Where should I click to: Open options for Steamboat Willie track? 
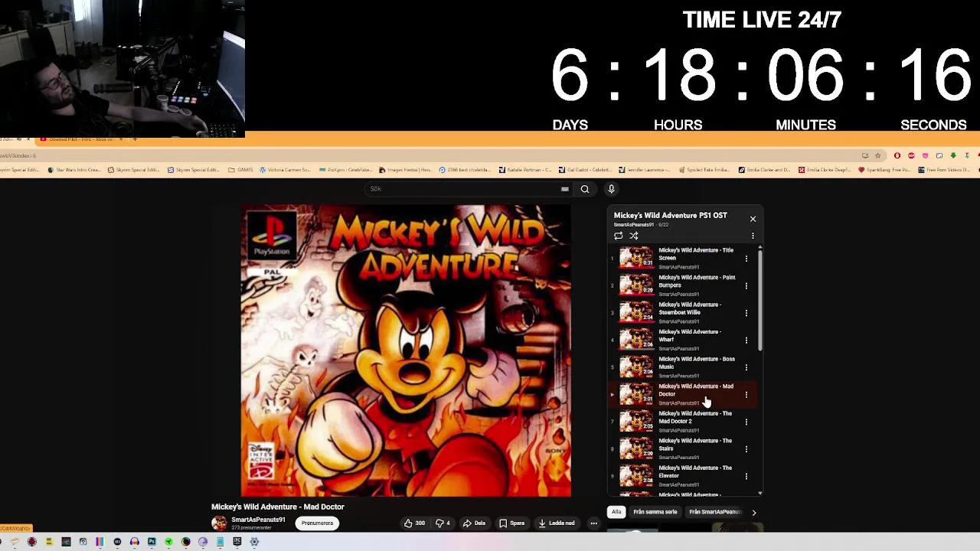tap(746, 313)
